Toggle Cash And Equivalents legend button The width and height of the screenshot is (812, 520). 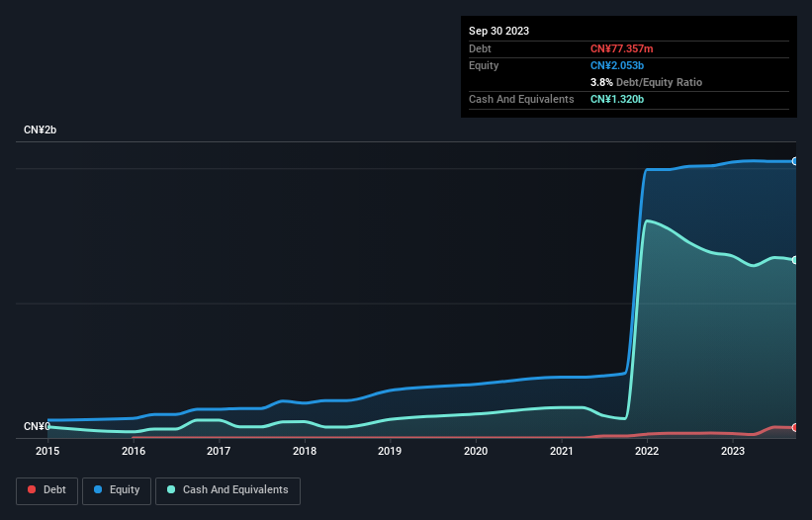click(x=227, y=490)
